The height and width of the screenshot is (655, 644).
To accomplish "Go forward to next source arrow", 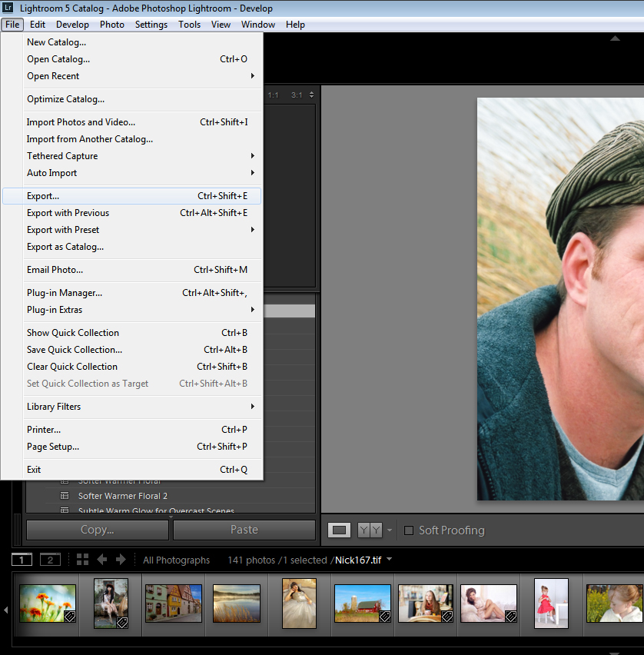I will click(x=121, y=560).
